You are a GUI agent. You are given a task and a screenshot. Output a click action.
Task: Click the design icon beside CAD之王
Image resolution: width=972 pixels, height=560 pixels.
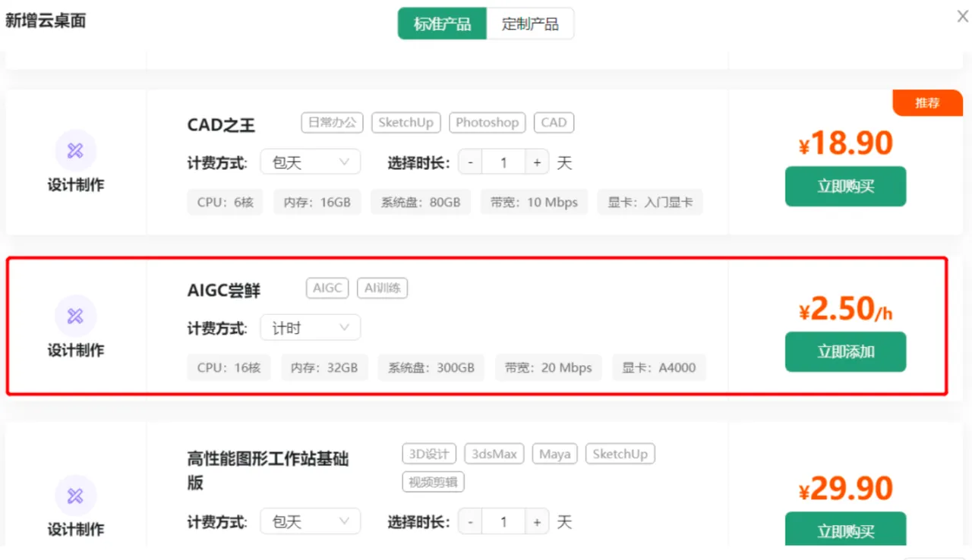coord(75,150)
